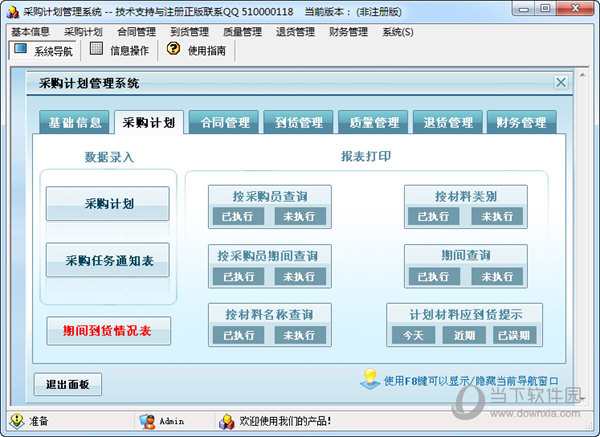Click the Admin user icon in status bar
Screen dimensions: 600x437
pyautogui.click(x=147, y=421)
